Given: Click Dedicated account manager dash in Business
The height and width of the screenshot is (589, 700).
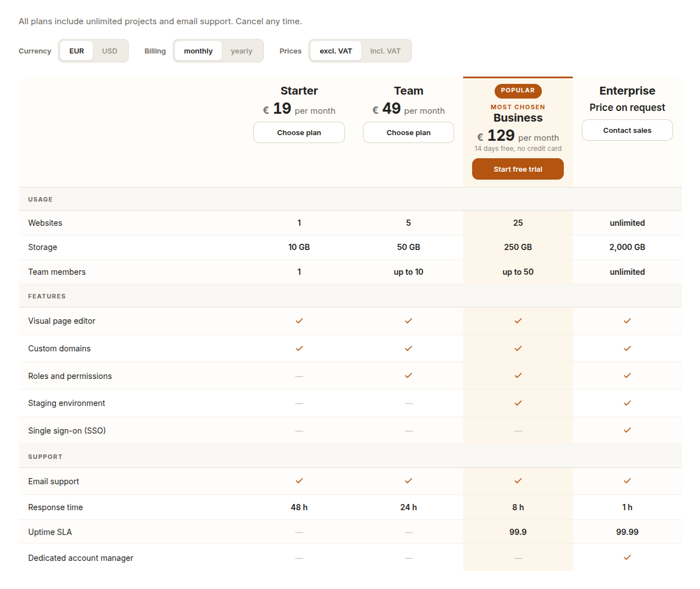Looking at the screenshot, I should click(518, 558).
